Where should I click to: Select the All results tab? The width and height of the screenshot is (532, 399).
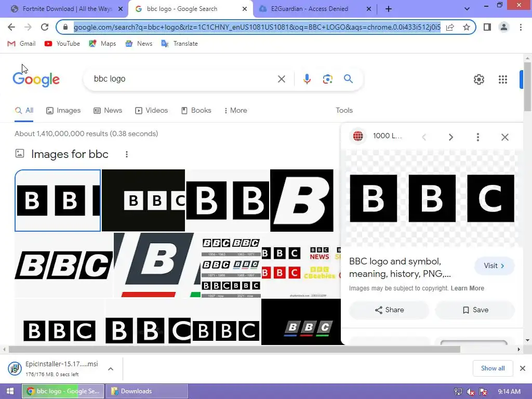coord(24,110)
